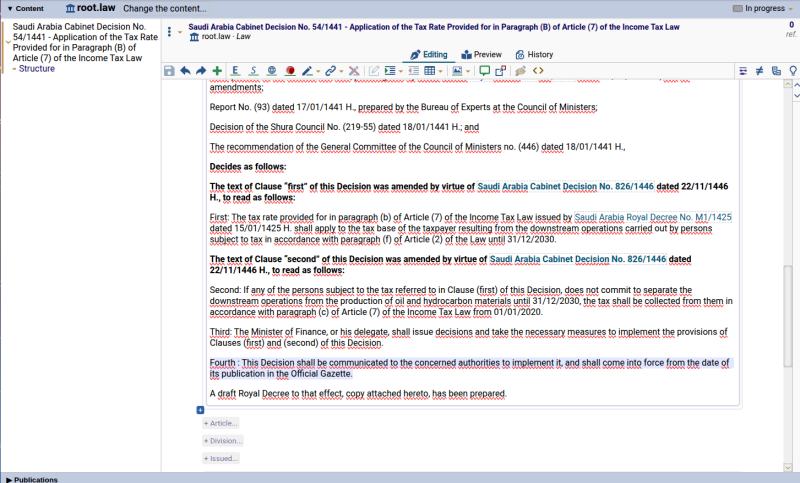800x483 pixels.
Task: Open the image options dropdown arrow
Action: [x=468, y=71]
